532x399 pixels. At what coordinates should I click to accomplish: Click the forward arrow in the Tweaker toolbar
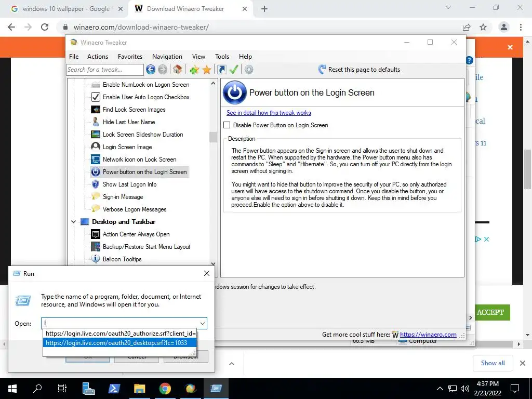[163, 70]
